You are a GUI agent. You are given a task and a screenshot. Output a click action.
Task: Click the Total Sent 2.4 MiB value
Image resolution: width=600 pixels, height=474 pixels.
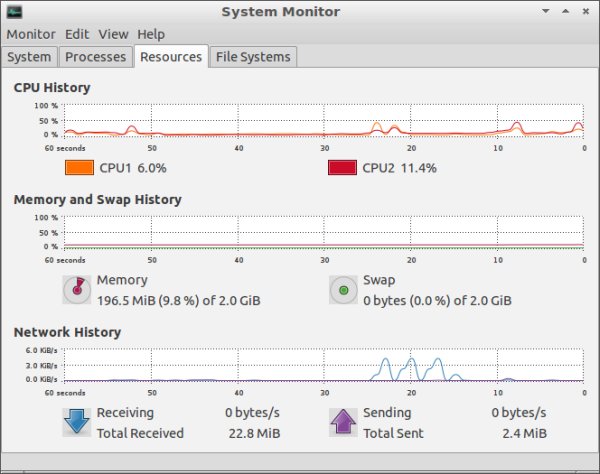point(524,433)
